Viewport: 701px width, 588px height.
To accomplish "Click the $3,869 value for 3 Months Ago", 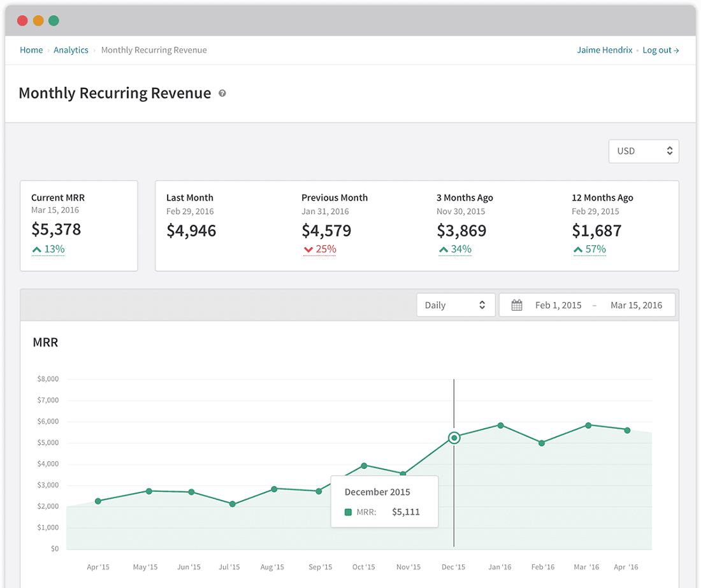I will coord(461,231).
